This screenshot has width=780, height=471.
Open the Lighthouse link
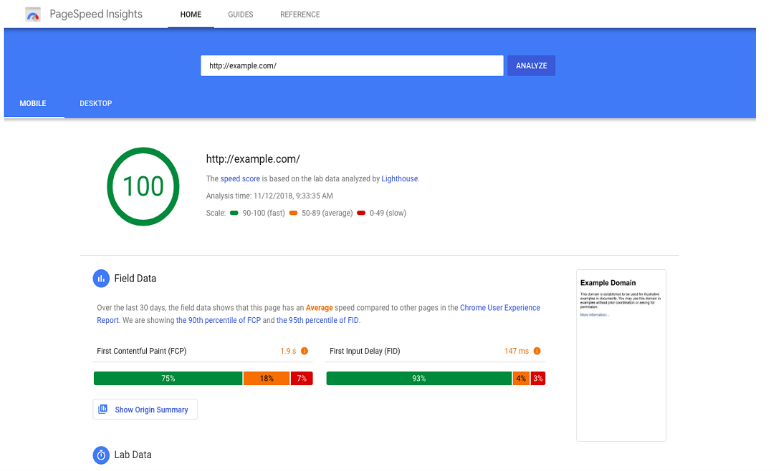(399, 179)
